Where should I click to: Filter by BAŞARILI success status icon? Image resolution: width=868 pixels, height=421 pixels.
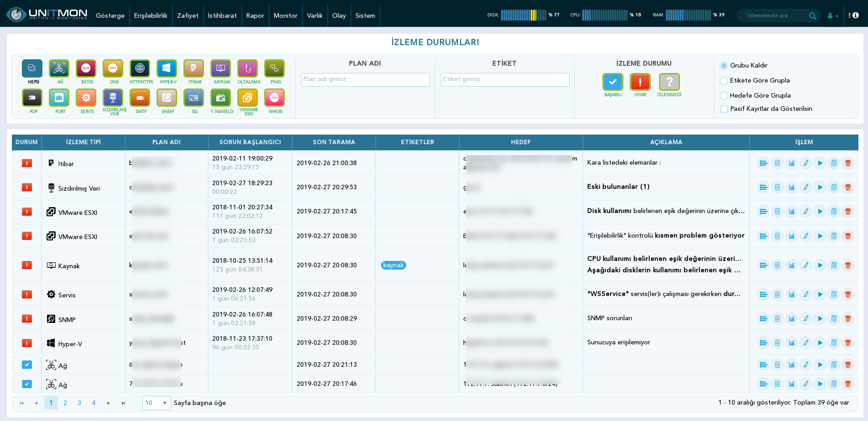point(613,82)
